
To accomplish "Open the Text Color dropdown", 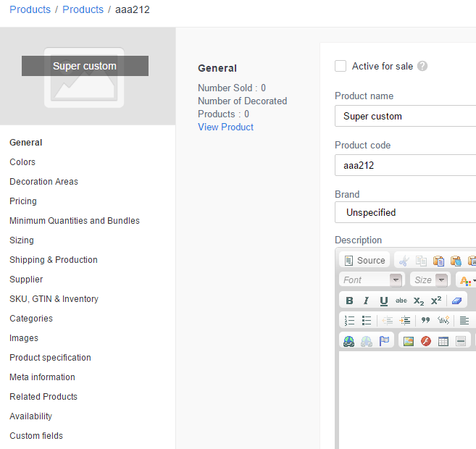I will (x=467, y=280).
